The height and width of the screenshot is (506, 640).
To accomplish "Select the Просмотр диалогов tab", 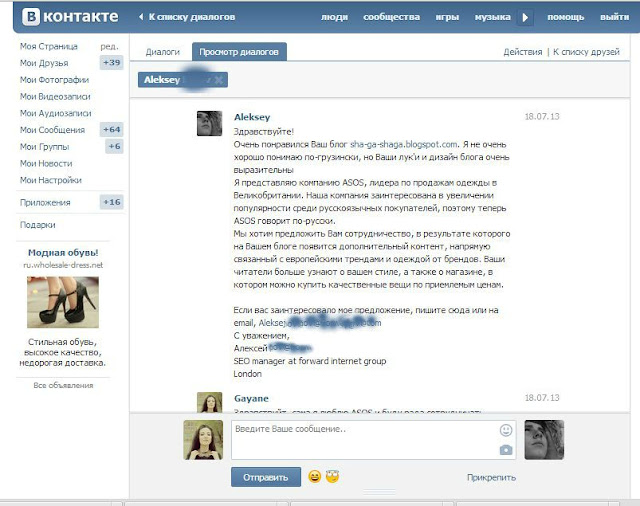I will pyautogui.click(x=239, y=52).
